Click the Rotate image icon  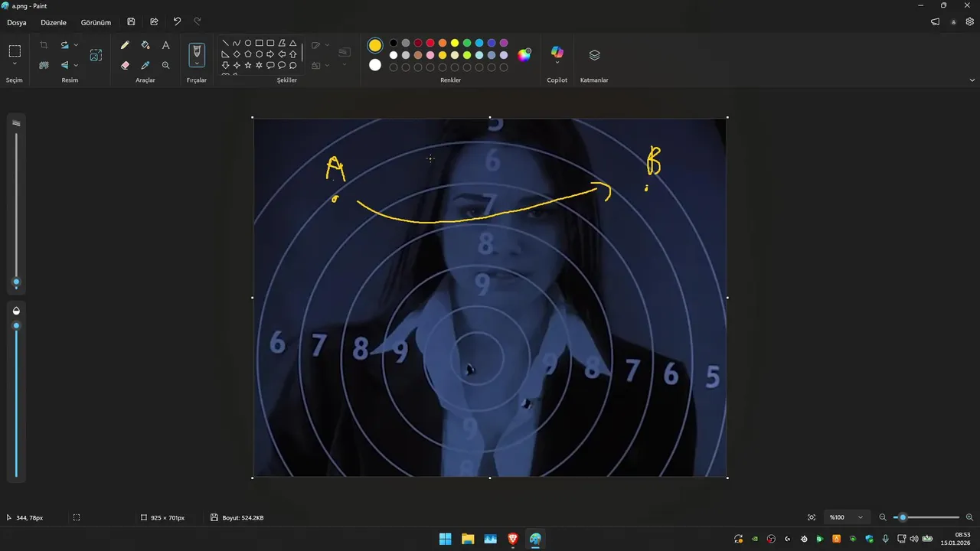(x=65, y=45)
